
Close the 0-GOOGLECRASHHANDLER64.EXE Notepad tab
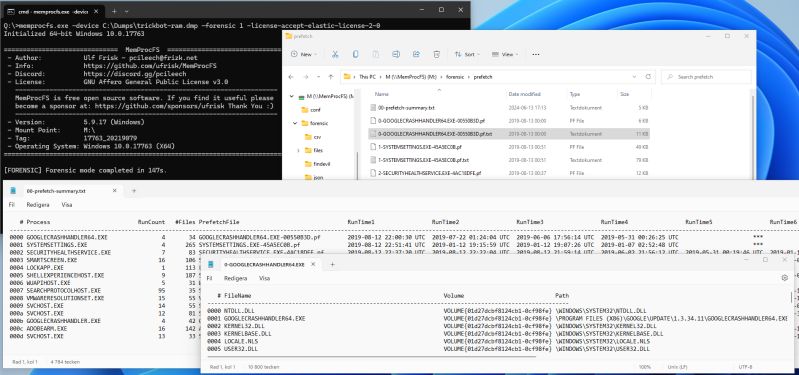(313, 265)
